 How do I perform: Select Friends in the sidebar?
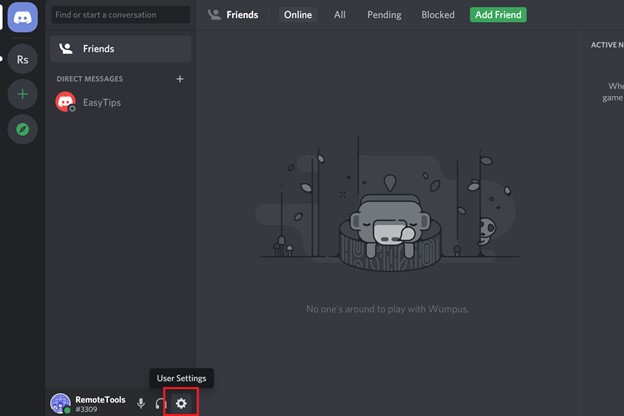121,49
